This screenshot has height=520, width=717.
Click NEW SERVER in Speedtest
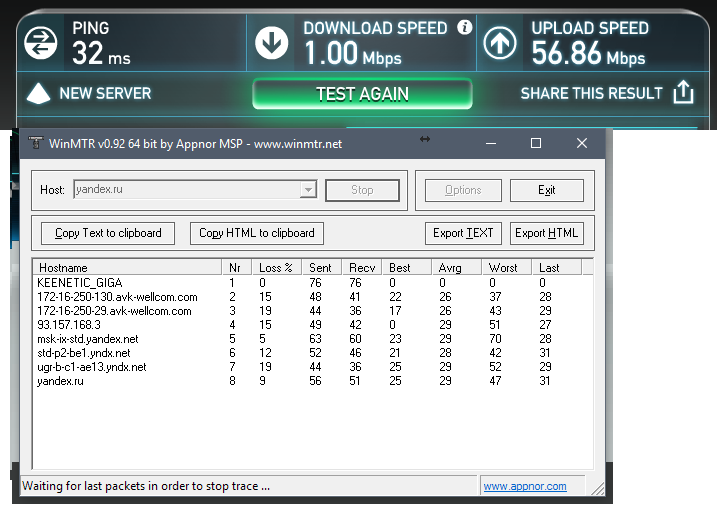pos(105,93)
